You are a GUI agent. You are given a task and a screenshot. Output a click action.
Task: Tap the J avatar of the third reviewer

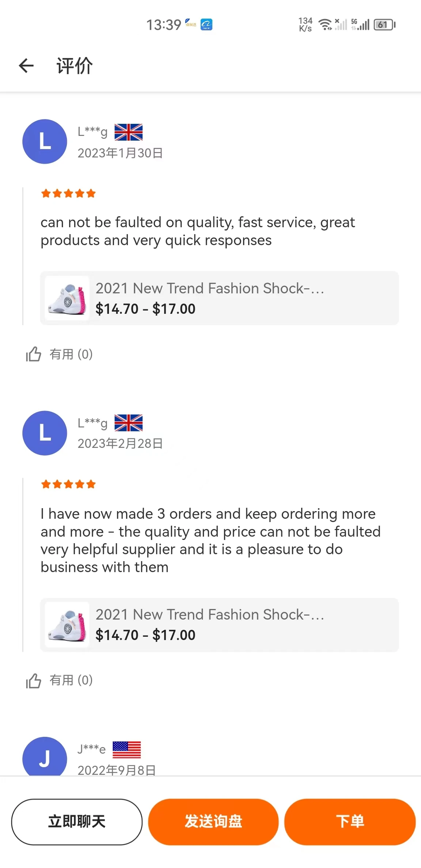click(45, 757)
